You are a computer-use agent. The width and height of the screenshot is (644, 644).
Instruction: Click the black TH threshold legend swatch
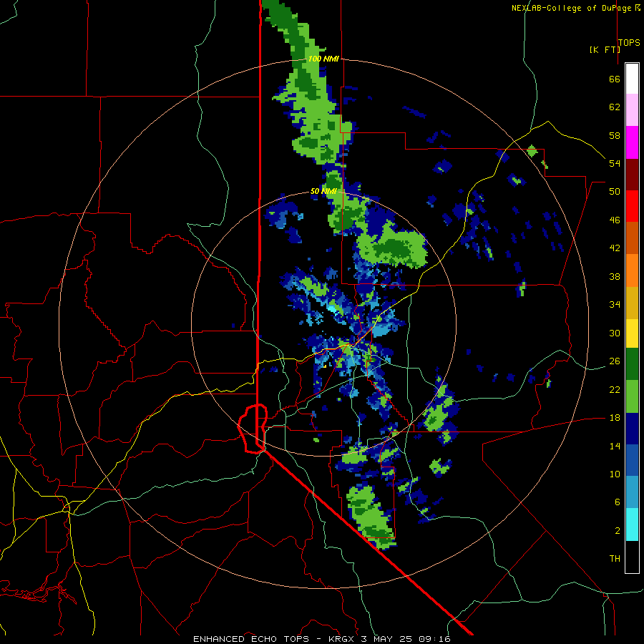(632, 557)
